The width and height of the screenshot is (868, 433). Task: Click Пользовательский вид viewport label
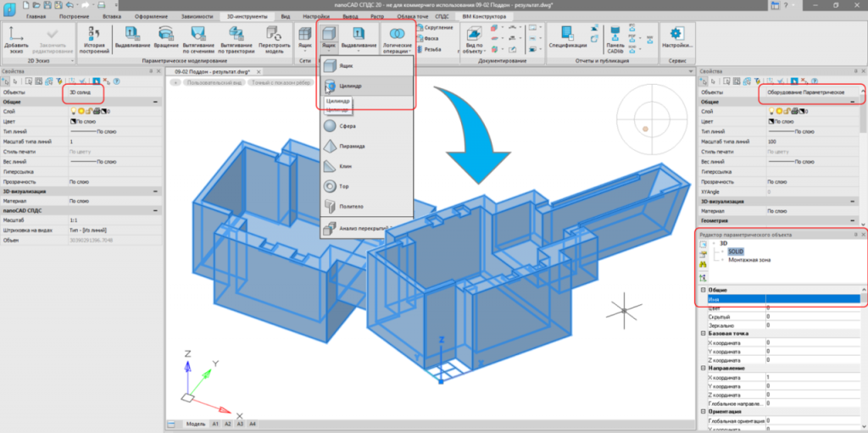point(215,82)
